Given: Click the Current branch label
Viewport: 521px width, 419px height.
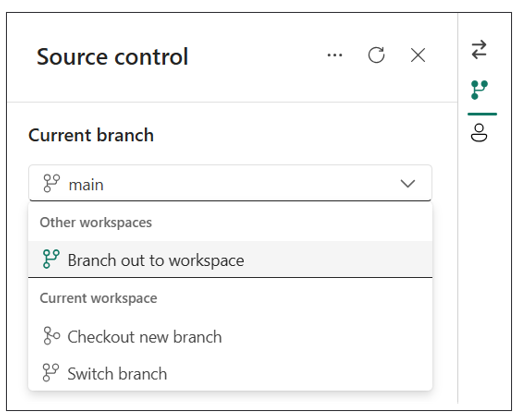Looking at the screenshot, I should click(91, 135).
